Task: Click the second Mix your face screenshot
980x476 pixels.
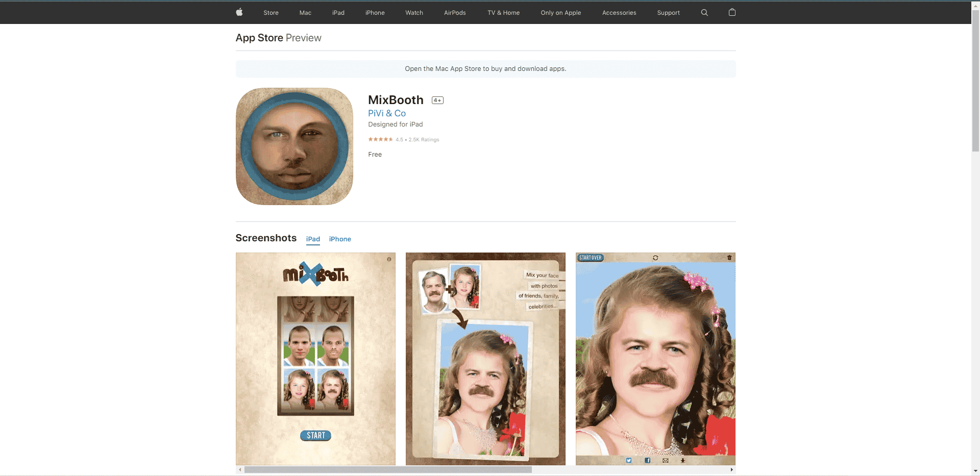Action: 485,359
